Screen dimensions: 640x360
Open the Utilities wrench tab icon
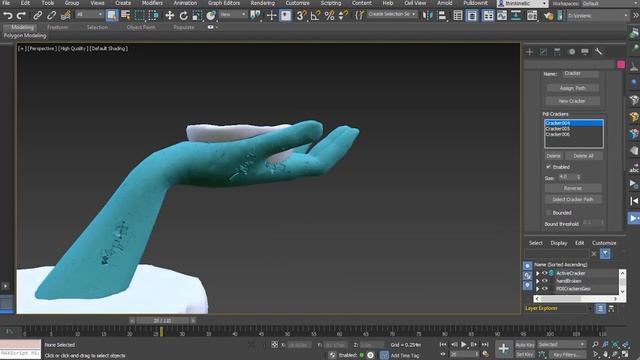click(x=598, y=52)
